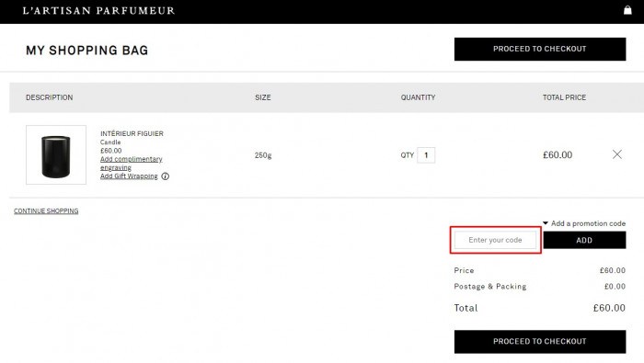Proceed to checkout using the top button

pyautogui.click(x=540, y=50)
